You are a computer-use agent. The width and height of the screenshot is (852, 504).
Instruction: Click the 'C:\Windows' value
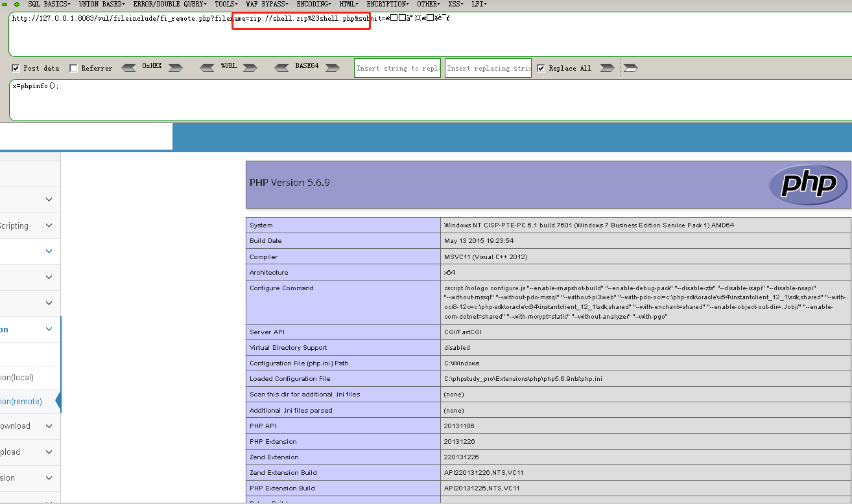click(462, 363)
